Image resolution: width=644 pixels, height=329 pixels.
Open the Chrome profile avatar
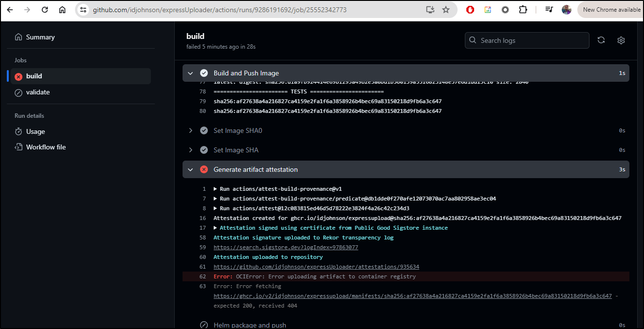[567, 10]
